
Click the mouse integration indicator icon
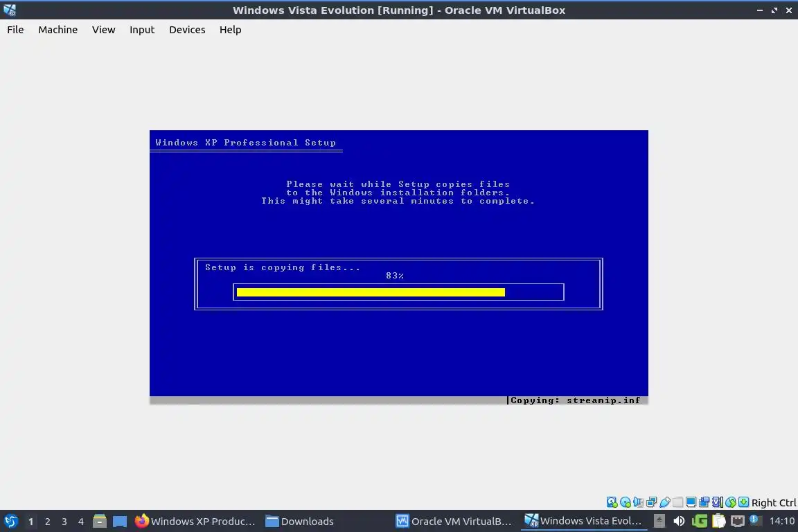[731, 502]
